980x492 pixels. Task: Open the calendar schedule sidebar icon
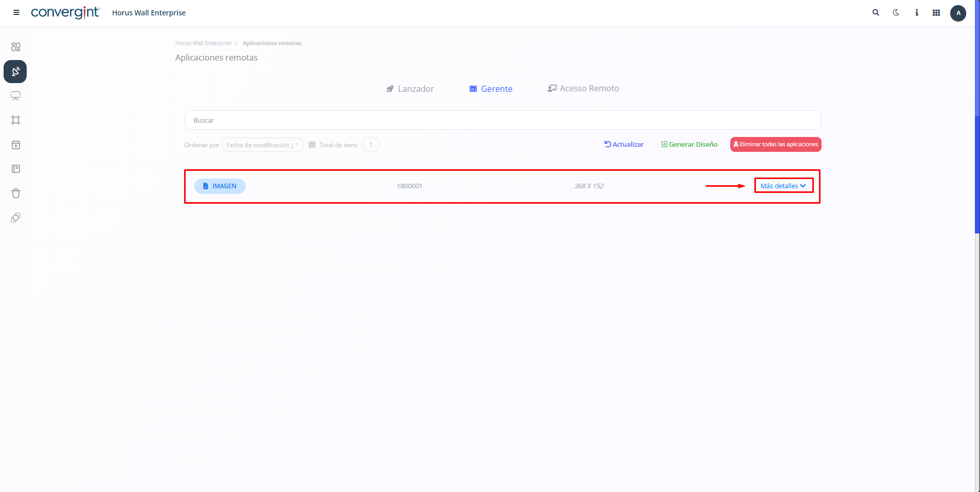click(16, 145)
